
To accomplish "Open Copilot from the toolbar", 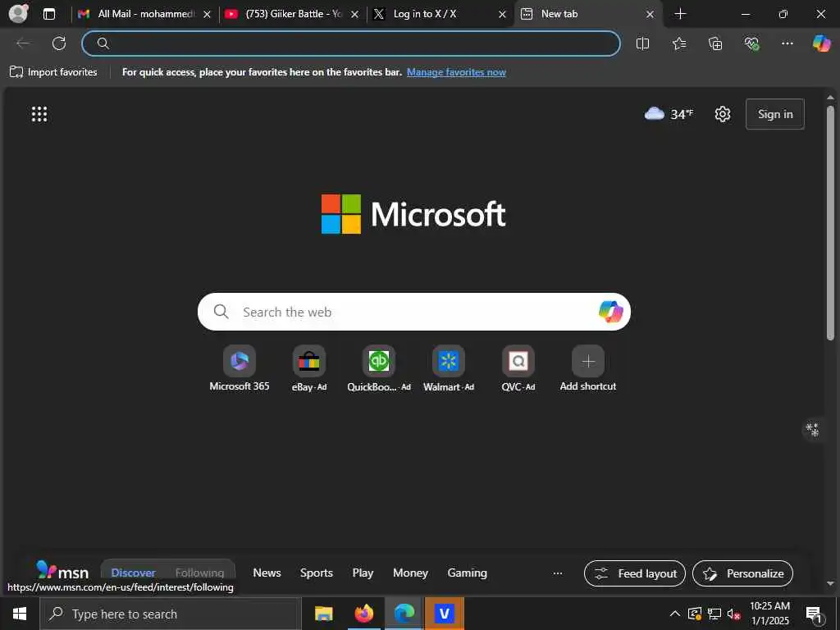I will click(821, 43).
